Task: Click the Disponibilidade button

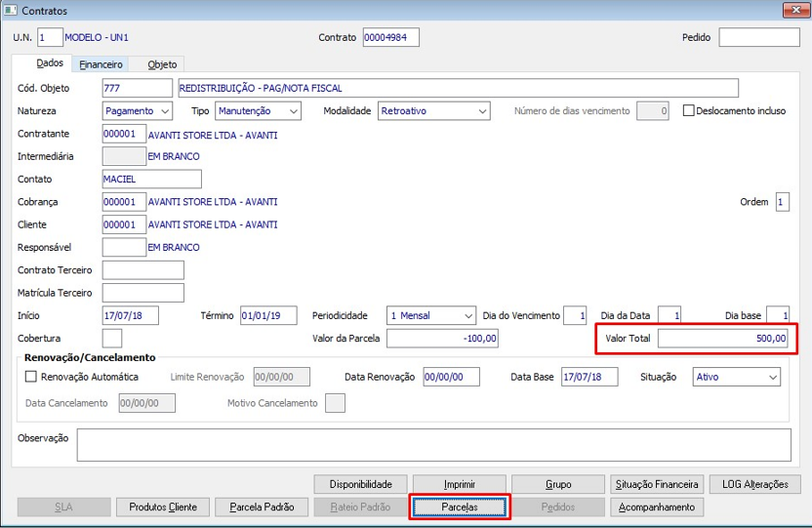Action: [360, 484]
